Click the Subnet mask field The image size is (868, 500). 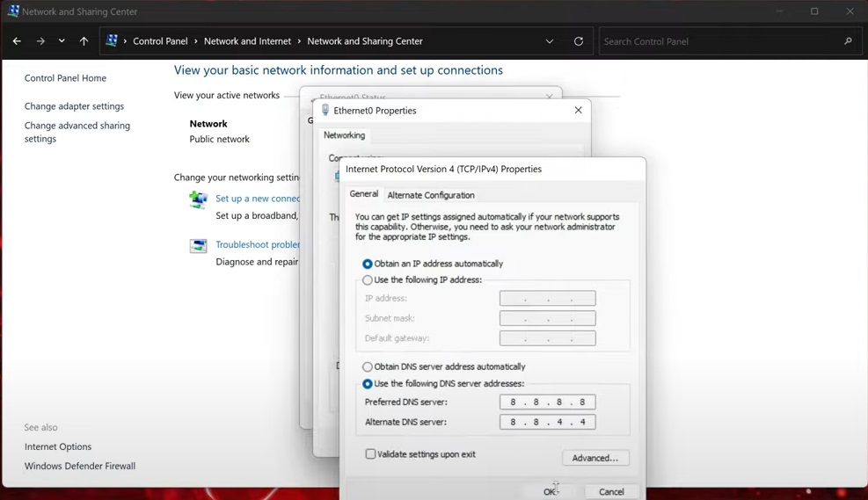[548, 318]
